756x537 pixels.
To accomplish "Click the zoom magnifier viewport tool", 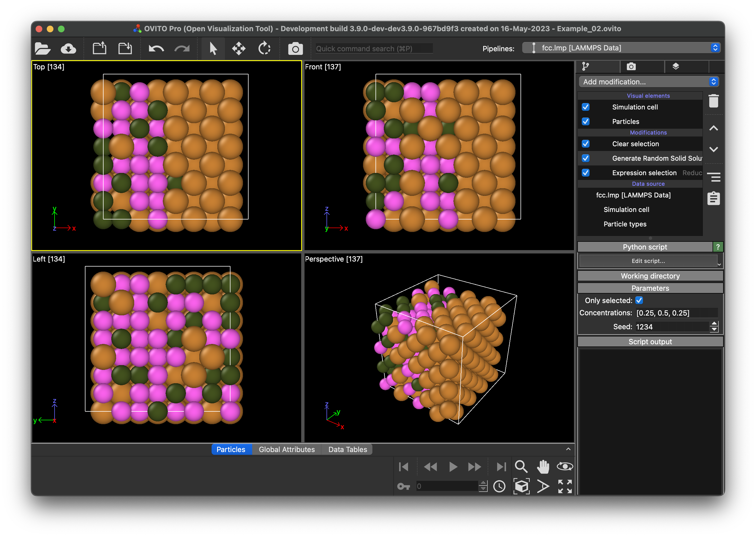I will click(x=521, y=467).
